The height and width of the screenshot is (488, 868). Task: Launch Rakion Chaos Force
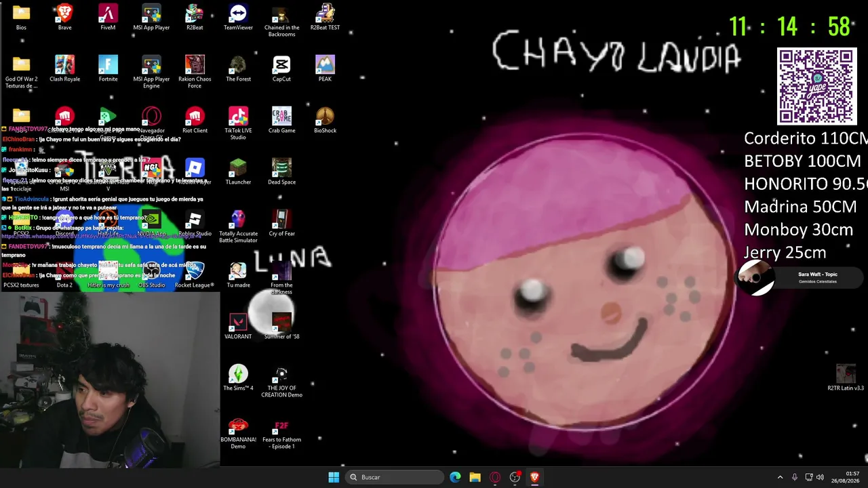195,72
